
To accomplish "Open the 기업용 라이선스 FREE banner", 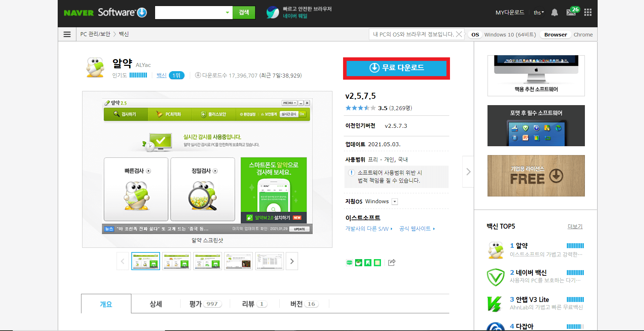I will 536,176.
